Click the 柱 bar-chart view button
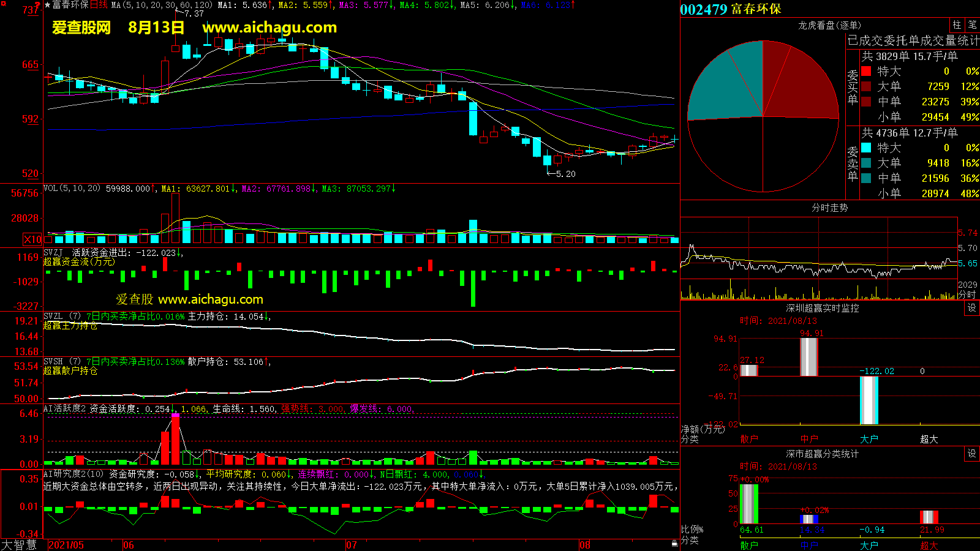Viewport: 980px width, 551px height. (957, 25)
